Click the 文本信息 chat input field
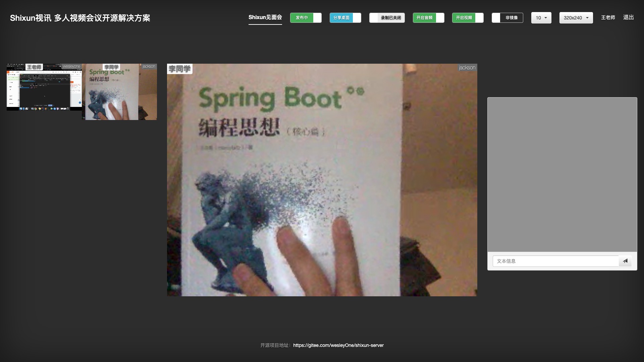Image resolution: width=644 pixels, height=362 pixels. pos(555,261)
